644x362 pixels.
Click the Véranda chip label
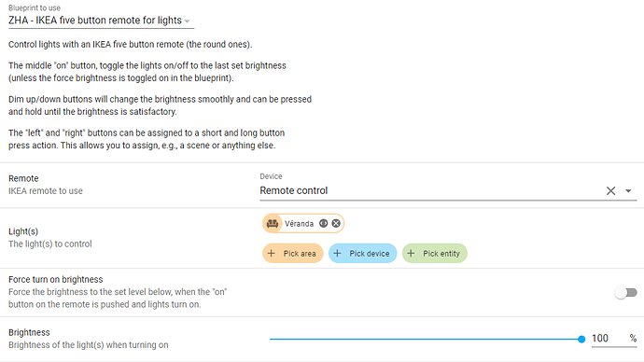coord(299,224)
